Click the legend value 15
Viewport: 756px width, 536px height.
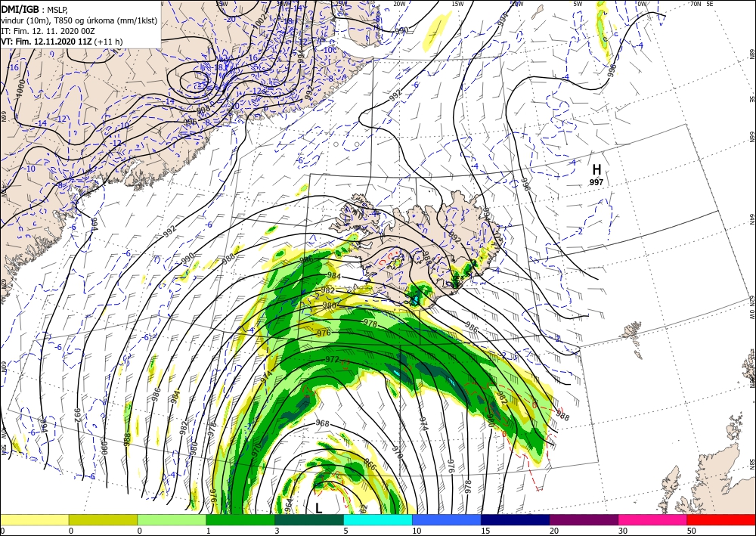pos(485,531)
